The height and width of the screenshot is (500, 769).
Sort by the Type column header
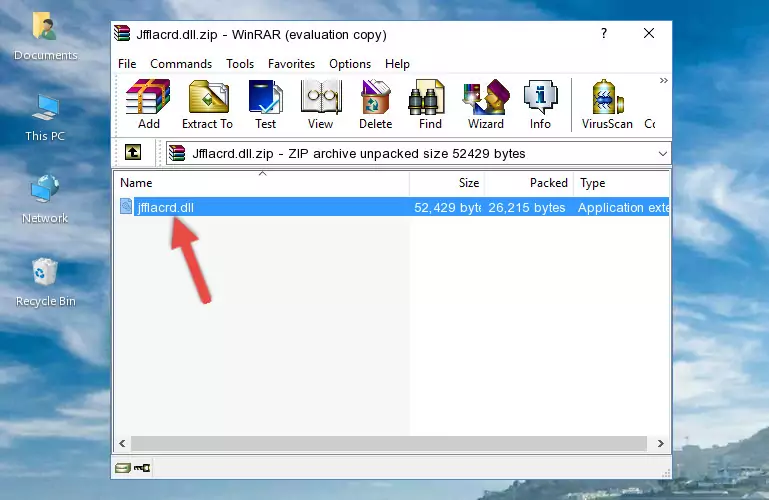coord(621,183)
